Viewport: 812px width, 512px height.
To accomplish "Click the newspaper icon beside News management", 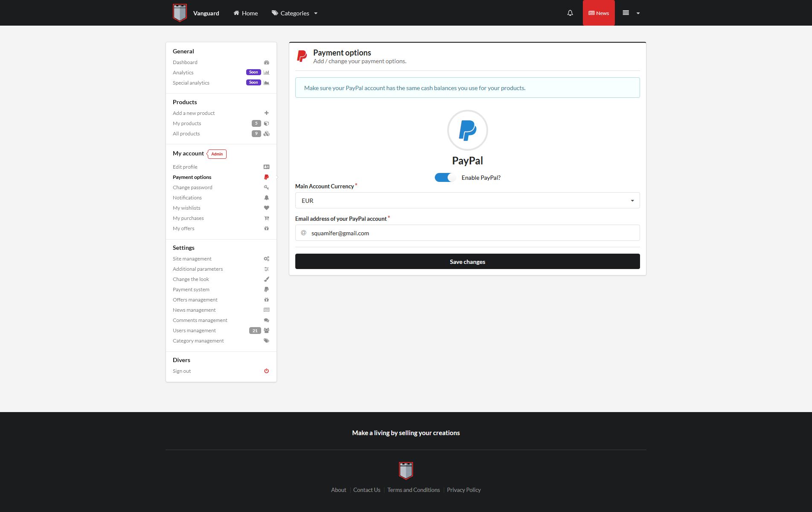I will pos(266,310).
